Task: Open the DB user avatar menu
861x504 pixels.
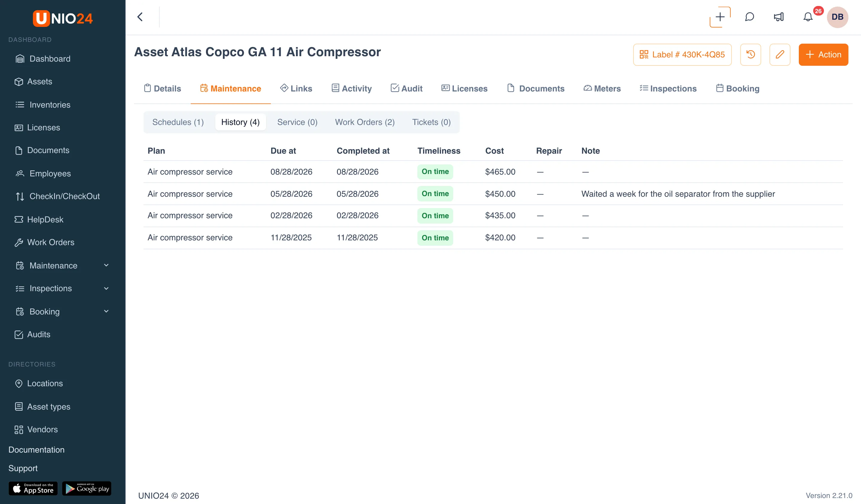Action: coord(837,17)
